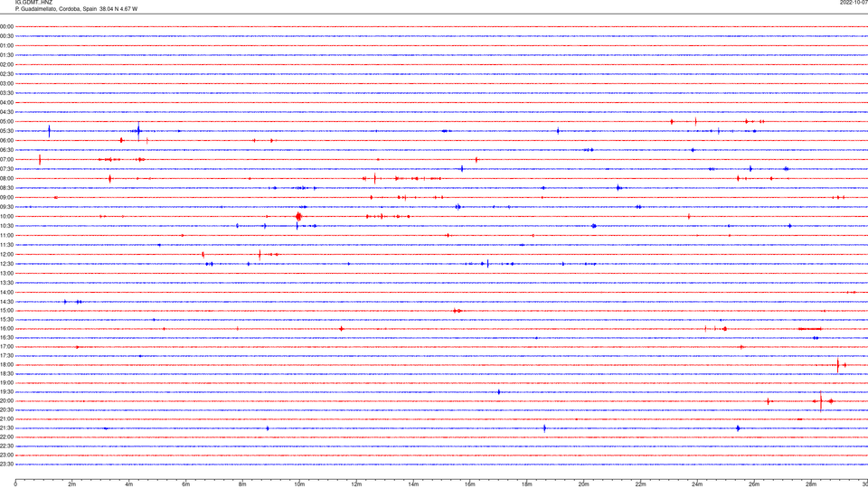Click the 2m tick on the time axis
The image size is (868, 488).
tap(72, 484)
